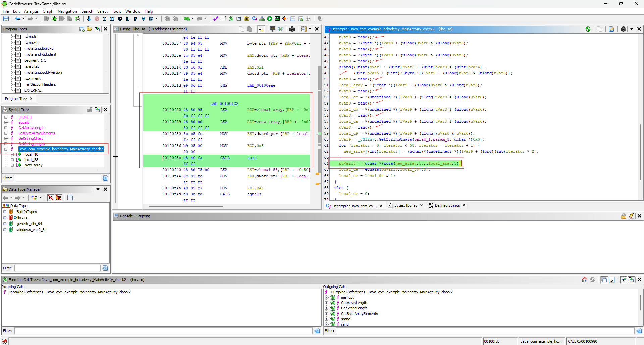Switch to Defined Strings tab

[447, 205]
